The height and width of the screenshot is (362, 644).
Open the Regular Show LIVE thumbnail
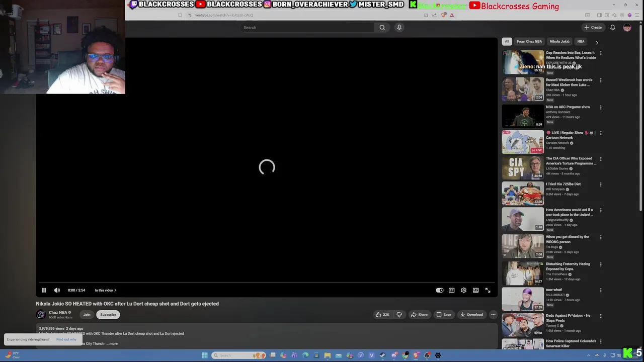pos(523,142)
